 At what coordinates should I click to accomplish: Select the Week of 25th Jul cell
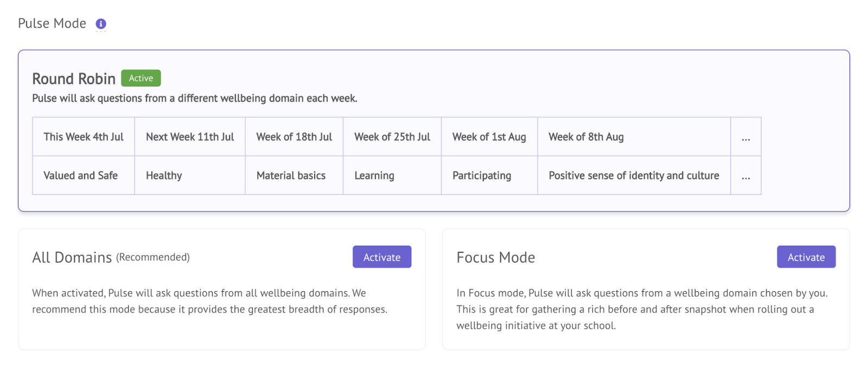(x=392, y=137)
